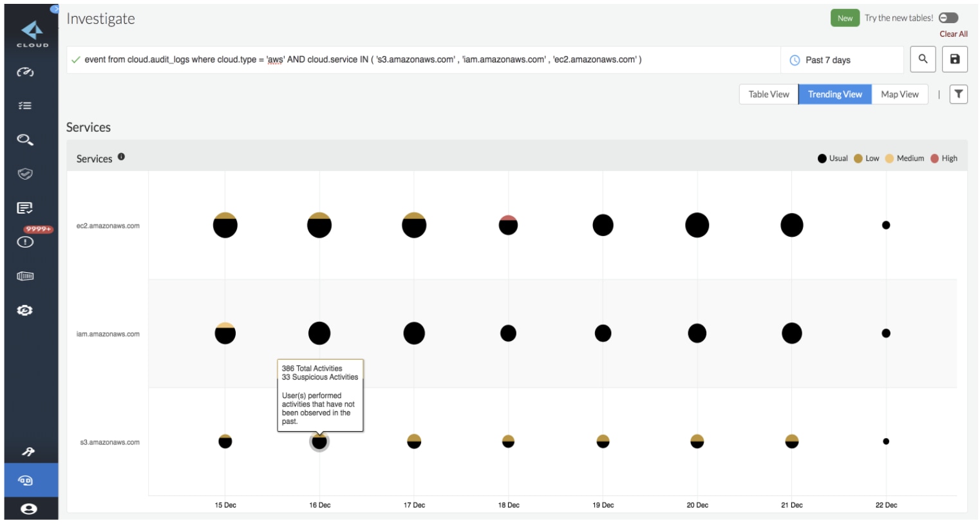Image resolution: width=980 pixels, height=525 pixels.
Task: Open the Compliance checklist icon in sidebar
Action: [x=25, y=208]
